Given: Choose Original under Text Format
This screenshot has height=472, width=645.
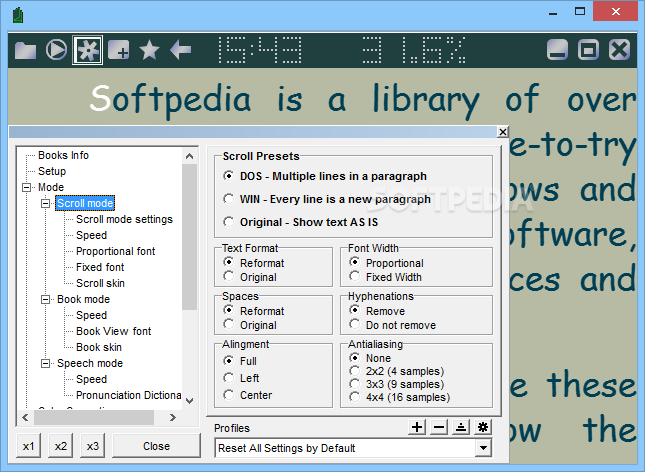Looking at the screenshot, I should (250, 277).
